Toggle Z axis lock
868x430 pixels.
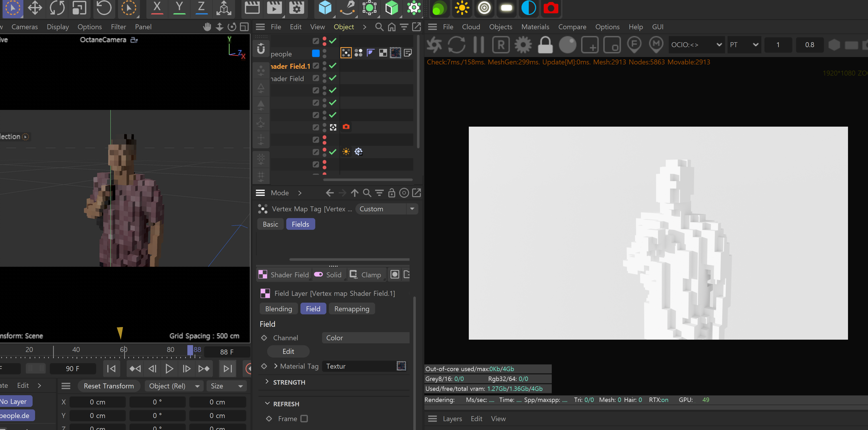[x=201, y=8]
